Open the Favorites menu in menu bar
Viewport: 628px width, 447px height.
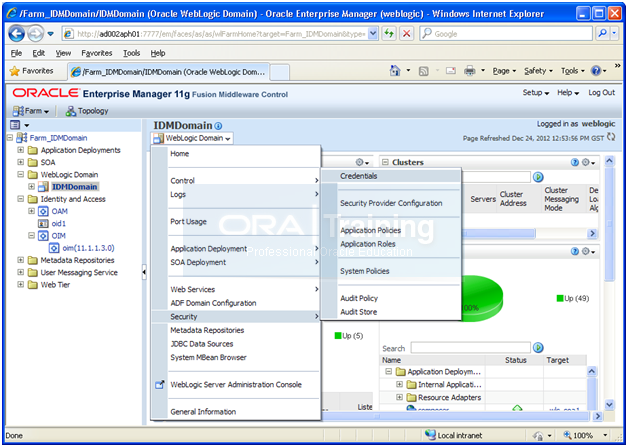tap(97, 53)
